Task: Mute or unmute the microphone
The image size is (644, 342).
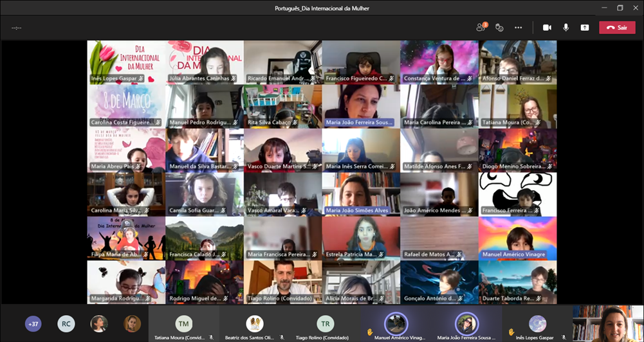Action: (x=566, y=28)
